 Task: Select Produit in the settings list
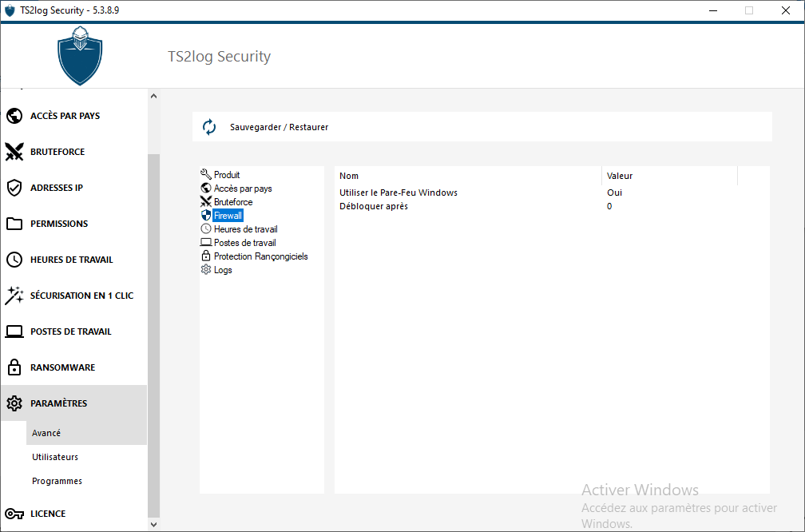[x=227, y=175]
